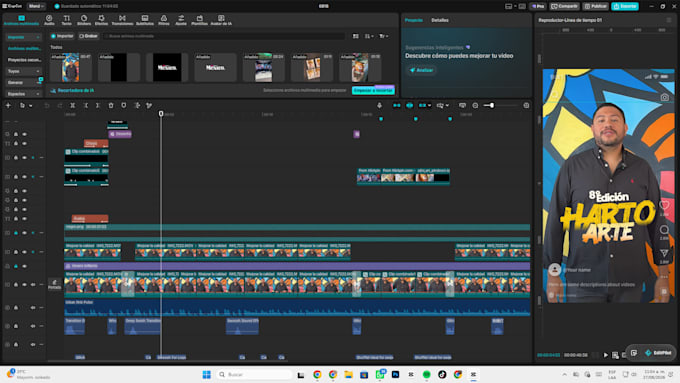Open the Filtros tab
Screen dimensions: 680x383
click(x=164, y=20)
